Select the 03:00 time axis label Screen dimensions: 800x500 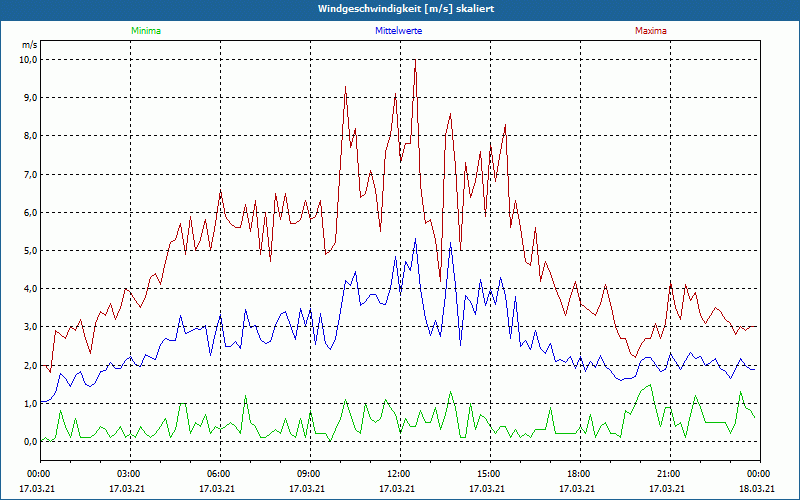click(129, 474)
